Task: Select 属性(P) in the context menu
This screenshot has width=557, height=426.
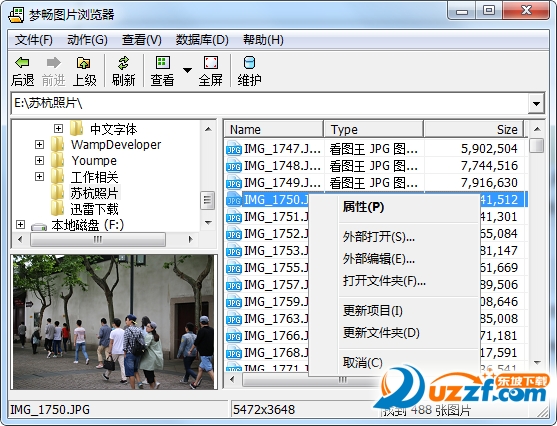Action: (363, 207)
